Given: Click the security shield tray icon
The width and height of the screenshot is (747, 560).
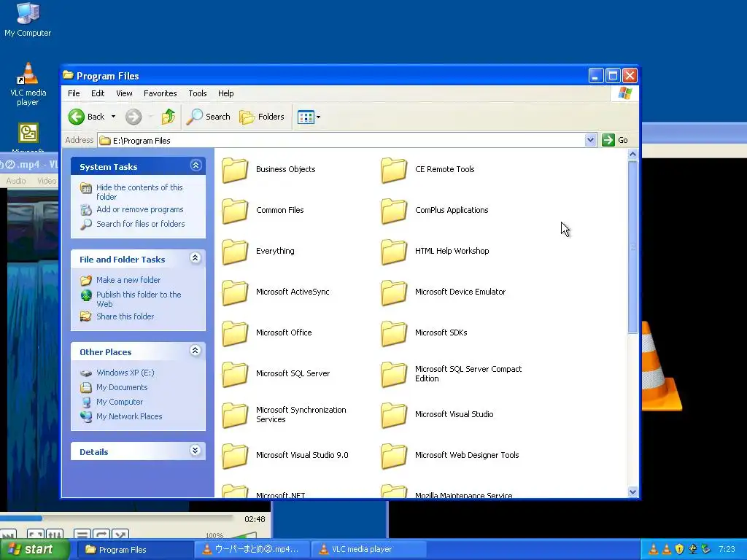Looking at the screenshot, I should 679,549.
